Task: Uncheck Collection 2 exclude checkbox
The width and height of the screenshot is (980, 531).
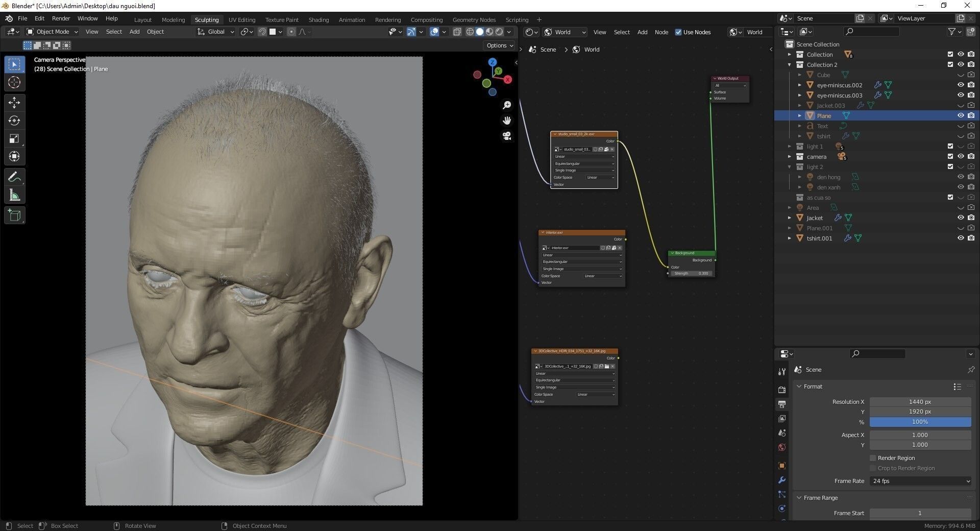Action: pyautogui.click(x=950, y=65)
